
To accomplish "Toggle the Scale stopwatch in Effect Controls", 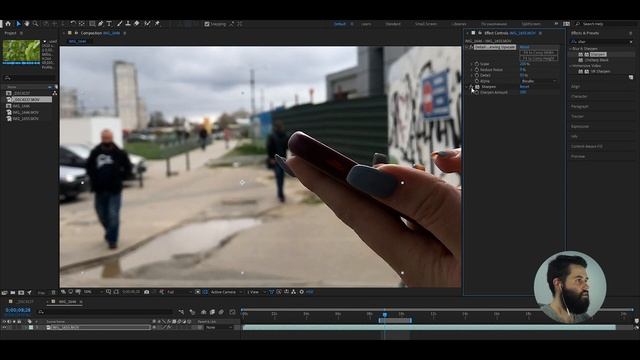I will (476, 64).
